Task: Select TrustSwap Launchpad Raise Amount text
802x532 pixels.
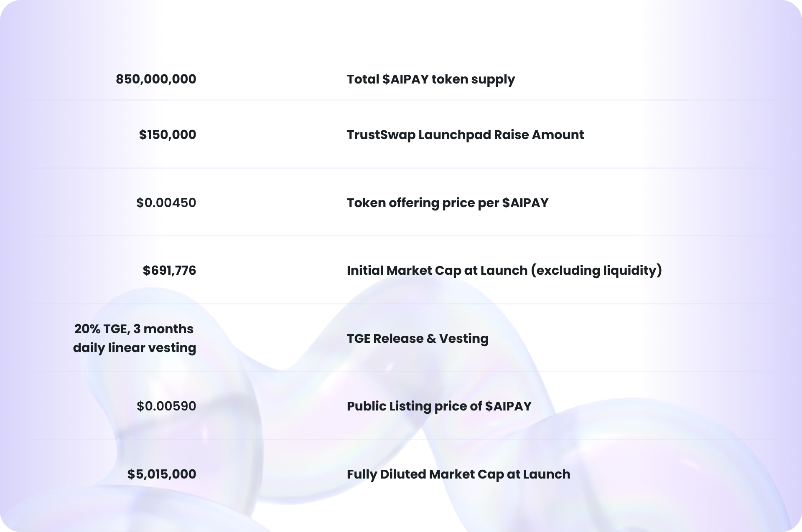Action: click(x=465, y=135)
